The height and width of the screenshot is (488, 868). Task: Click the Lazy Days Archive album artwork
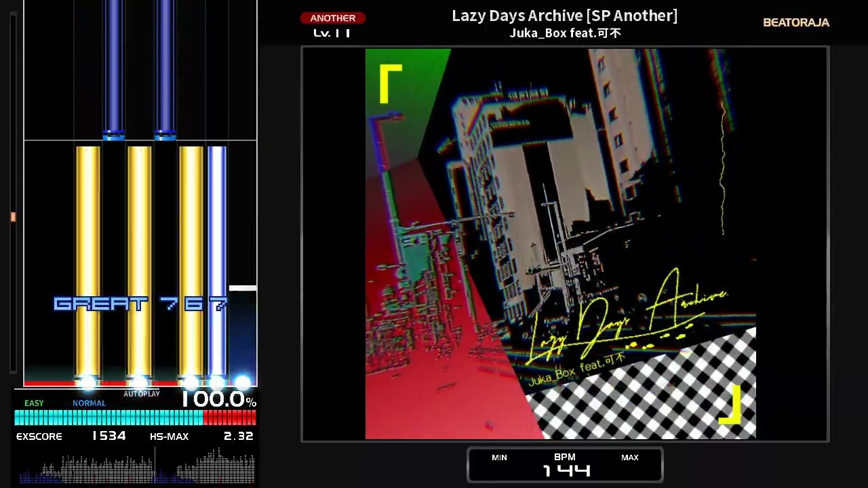click(561, 244)
